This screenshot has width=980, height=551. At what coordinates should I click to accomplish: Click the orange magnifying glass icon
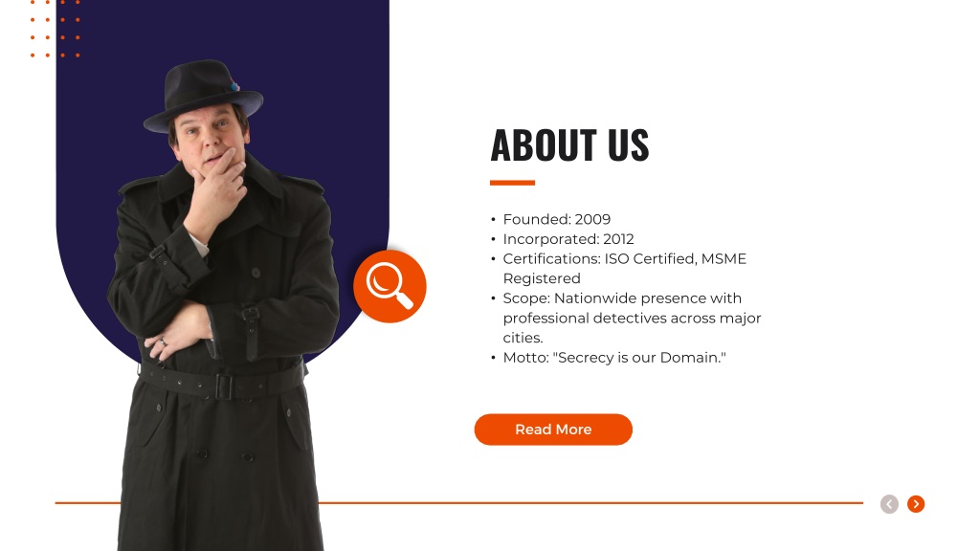[390, 286]
